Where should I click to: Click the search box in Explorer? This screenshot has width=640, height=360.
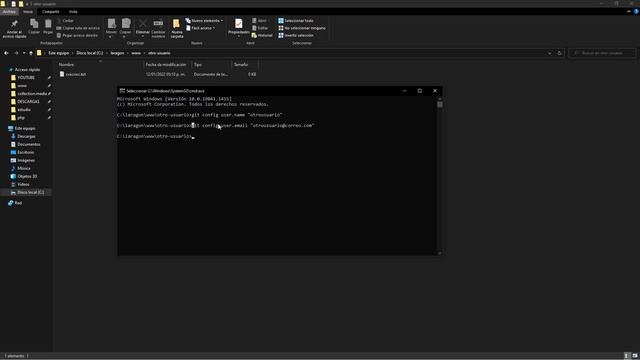coord(602,53)
